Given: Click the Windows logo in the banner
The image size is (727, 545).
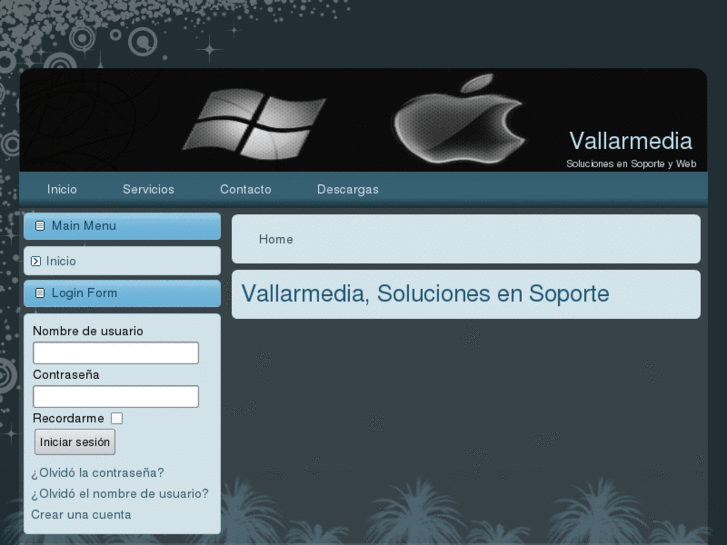Looking at the screenshot, I should 254,123.
